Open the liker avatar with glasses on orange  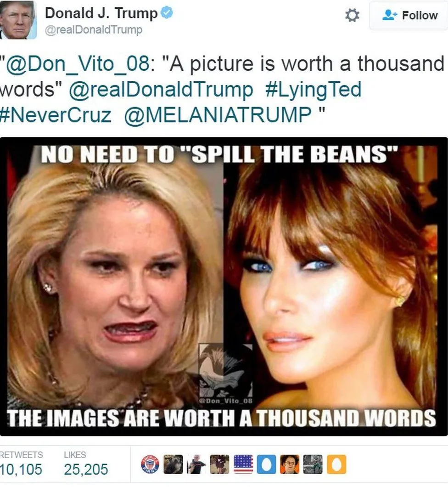click(x=290, y=464)
